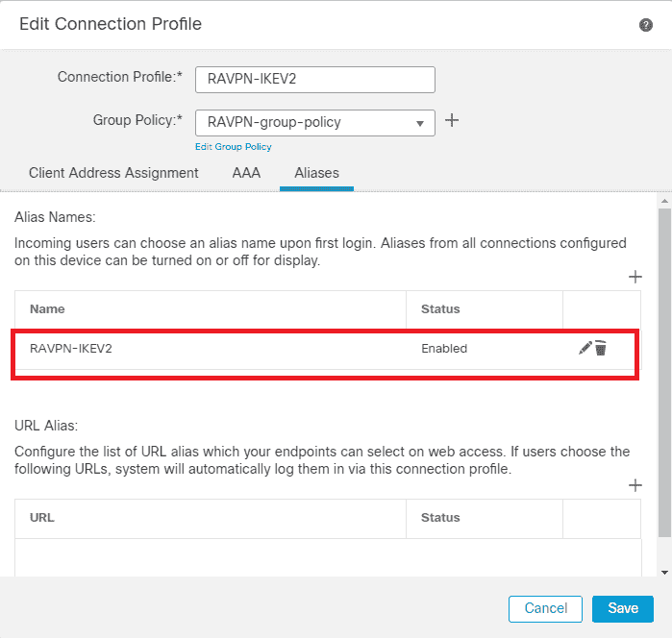
Task: Focus the Connection Profile name field
Action: click(315, 79)
